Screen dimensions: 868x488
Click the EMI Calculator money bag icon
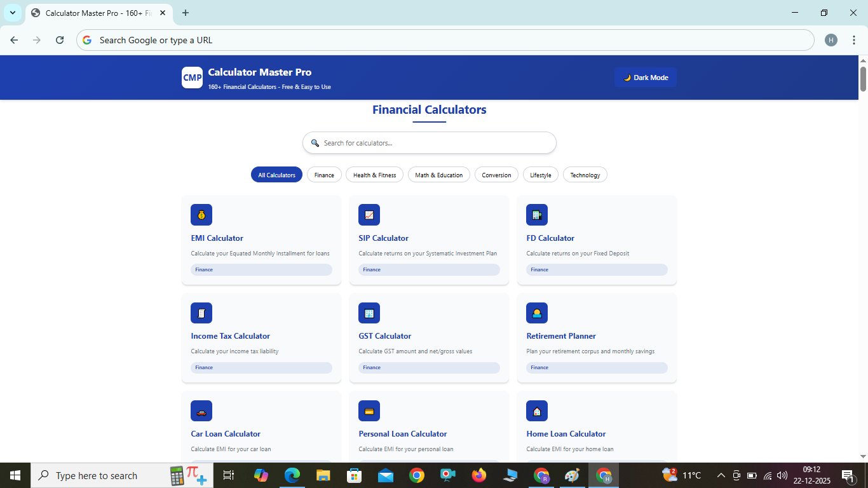201,215
